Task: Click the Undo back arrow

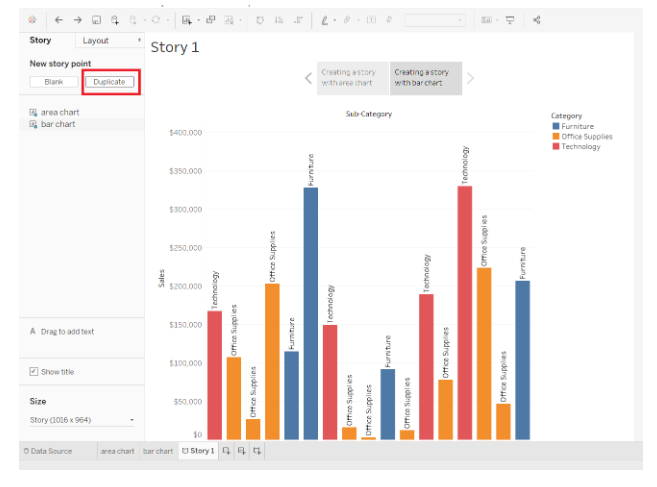Action: click(58, 19)
